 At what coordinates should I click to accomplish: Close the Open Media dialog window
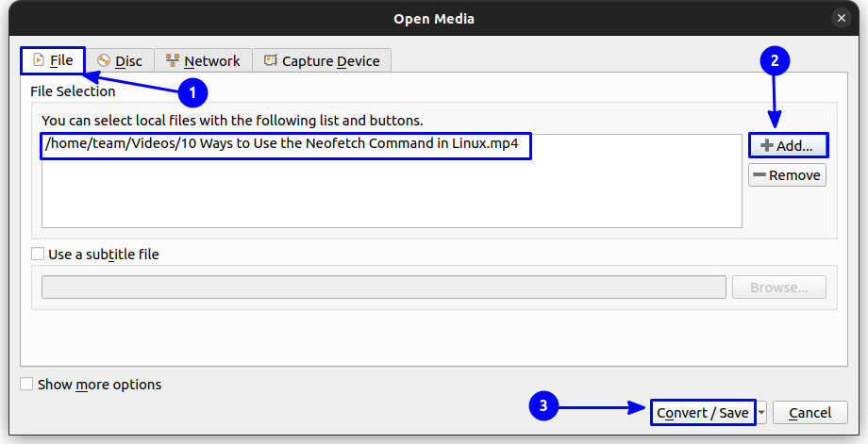(x=841, y=18)
